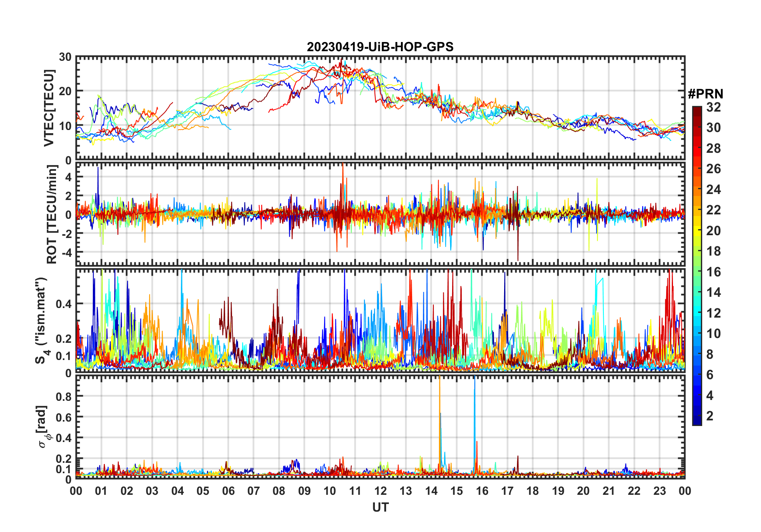The width and height of the screenshot is (761, 532).
Task: Click the light blue sigma-phi spike before 16 UT
Action: (475, 400)
